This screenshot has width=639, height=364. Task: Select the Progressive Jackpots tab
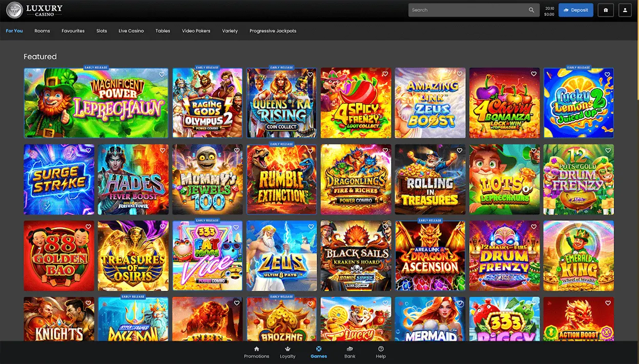click(x=273, y=31)
